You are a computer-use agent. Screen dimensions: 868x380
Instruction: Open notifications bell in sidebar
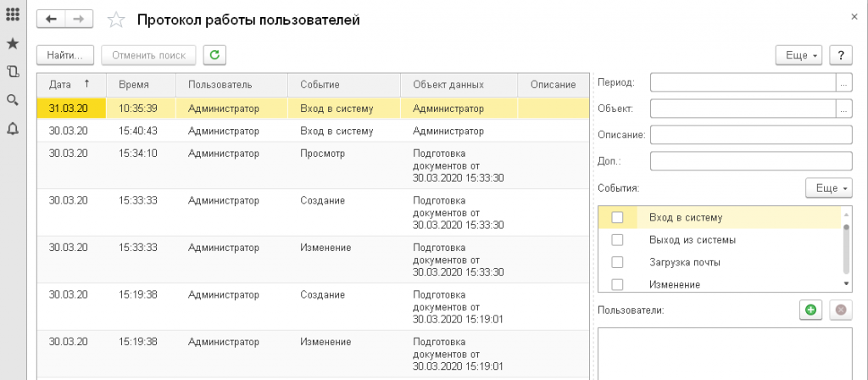[x=13, y=129]
